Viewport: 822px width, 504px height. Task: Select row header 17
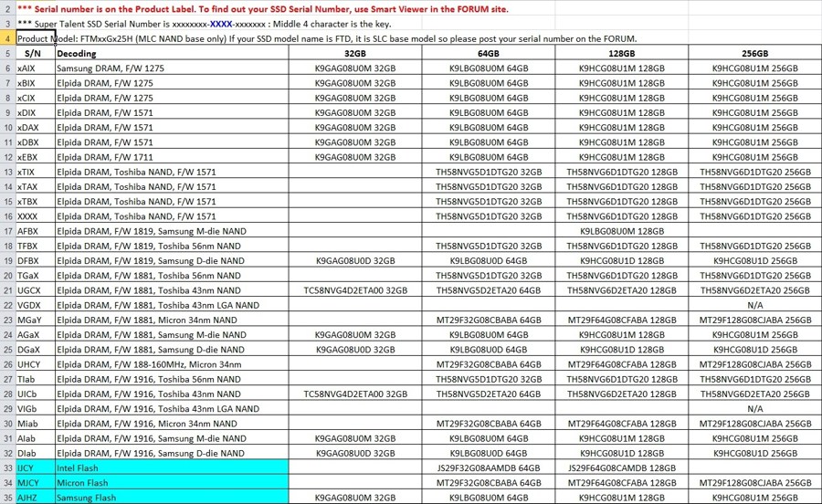pyautogui.click(x=8, y=231)
